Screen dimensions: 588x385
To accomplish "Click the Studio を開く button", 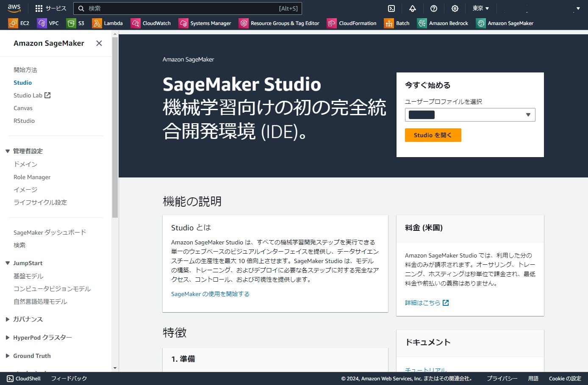I will click(433, 135).
